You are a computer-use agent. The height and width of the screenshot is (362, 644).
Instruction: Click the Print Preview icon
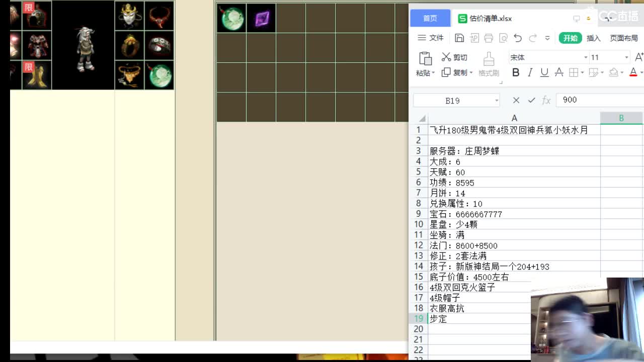point(503,38)
